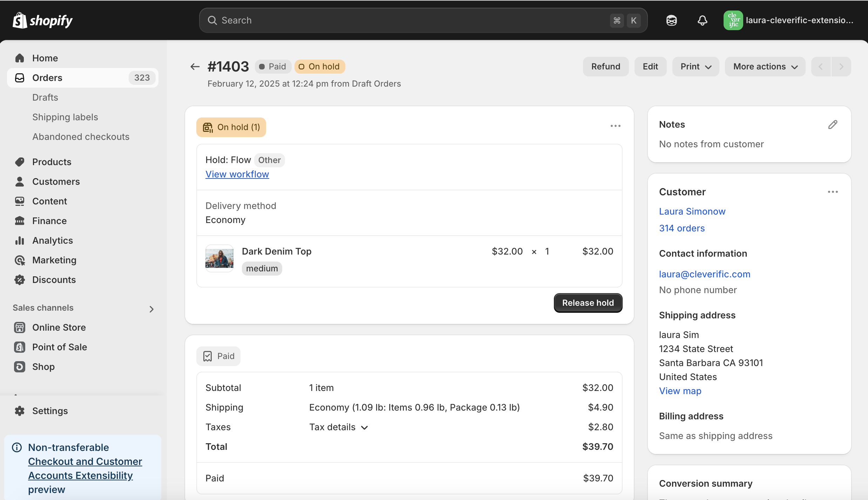Viewport: 868px width, 500px height.
Task: Open the View map link
Action: point(680,391)
